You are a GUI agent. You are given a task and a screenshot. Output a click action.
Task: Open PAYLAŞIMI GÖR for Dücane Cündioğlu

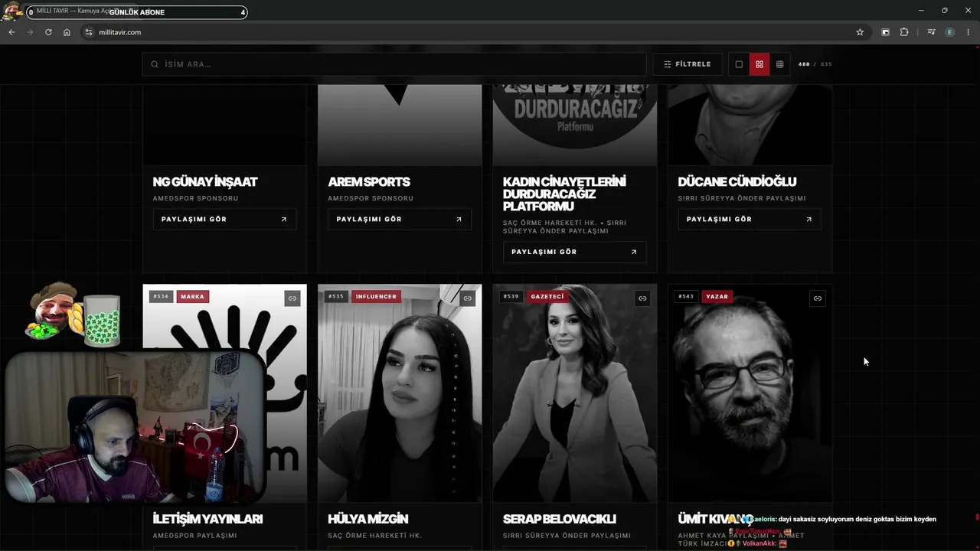(750, 219)
